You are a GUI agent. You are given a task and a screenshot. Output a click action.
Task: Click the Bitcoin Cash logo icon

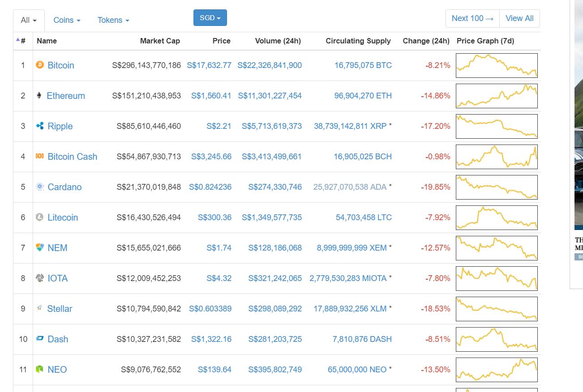[40, 156]
